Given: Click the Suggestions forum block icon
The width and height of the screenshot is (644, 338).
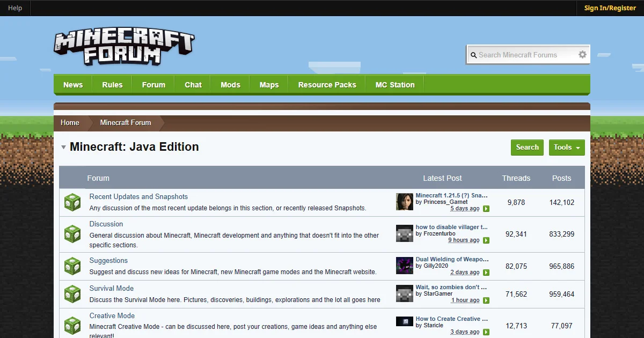Looking at the screenshot, I should (72, 266).
